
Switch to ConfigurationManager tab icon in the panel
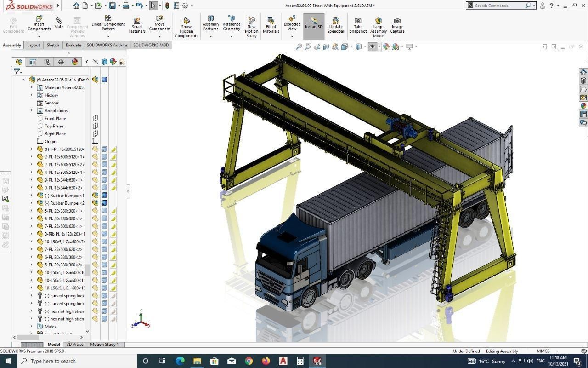pyautogui.click(x=46, y=62)
